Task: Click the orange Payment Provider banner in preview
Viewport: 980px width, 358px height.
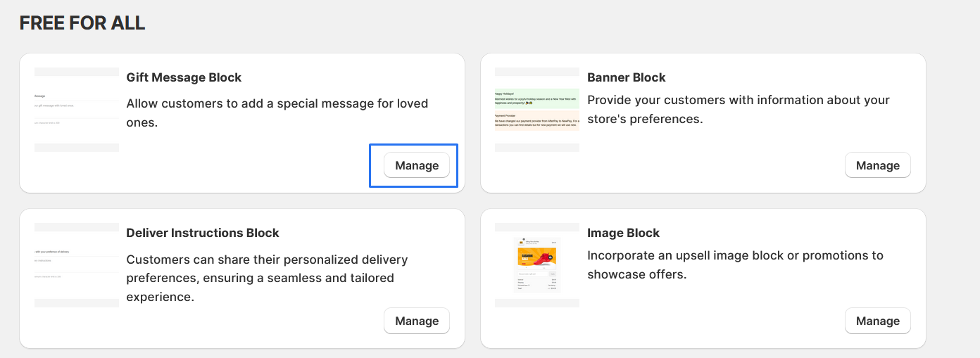Action: 537,120
